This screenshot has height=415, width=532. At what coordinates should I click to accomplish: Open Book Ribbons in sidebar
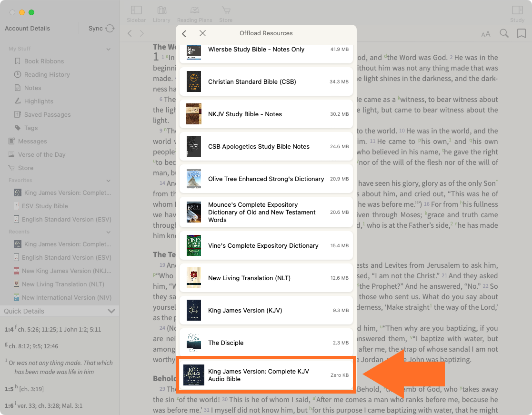pos(44,61)
